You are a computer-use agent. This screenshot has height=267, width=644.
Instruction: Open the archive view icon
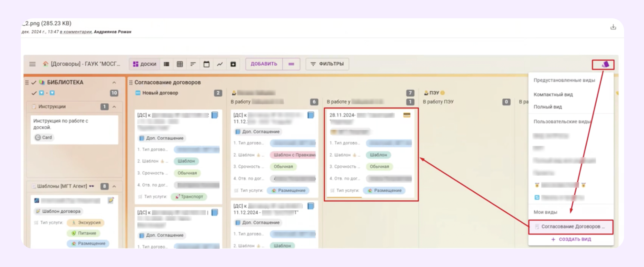233,64
